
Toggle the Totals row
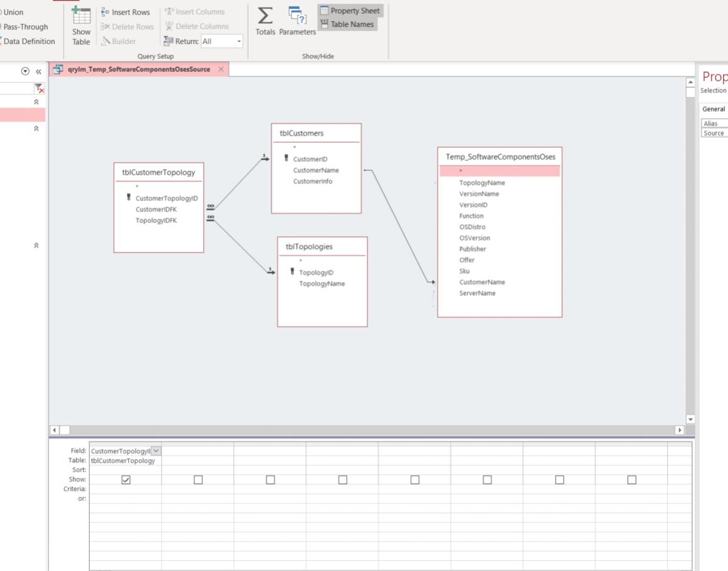(x=265, y=21)
